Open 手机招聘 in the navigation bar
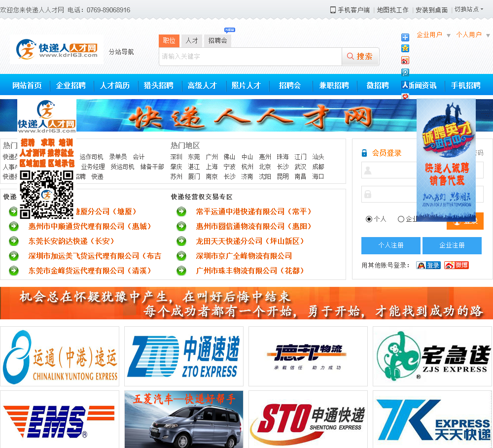The height and width of the screenshot is (448, 493). point(466,86)
